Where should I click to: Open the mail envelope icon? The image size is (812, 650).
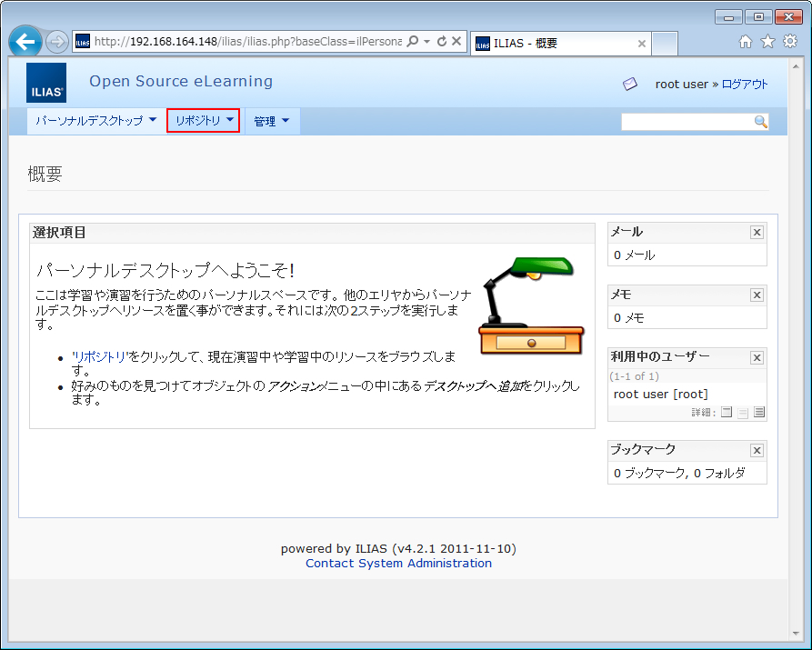[630, 84]
